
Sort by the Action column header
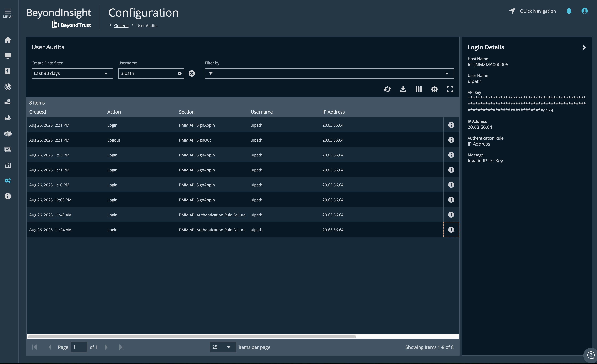click(x=114, y=112)
